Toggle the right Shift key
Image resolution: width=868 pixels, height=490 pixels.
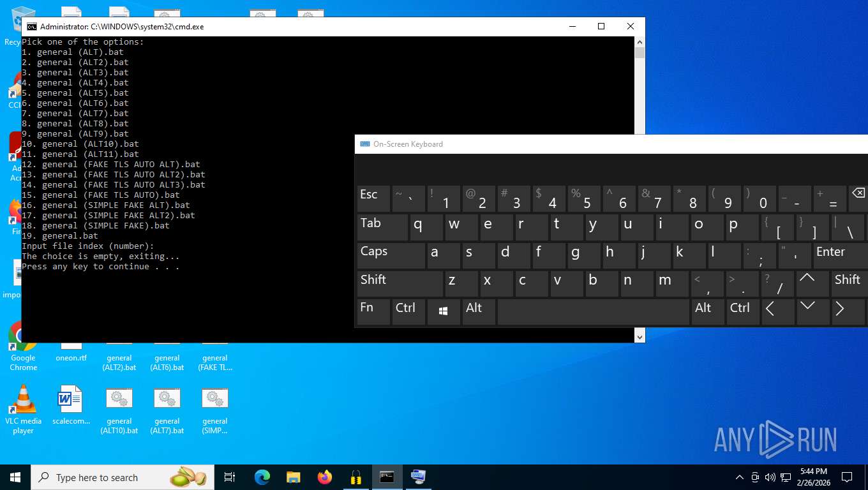point(849,284)
